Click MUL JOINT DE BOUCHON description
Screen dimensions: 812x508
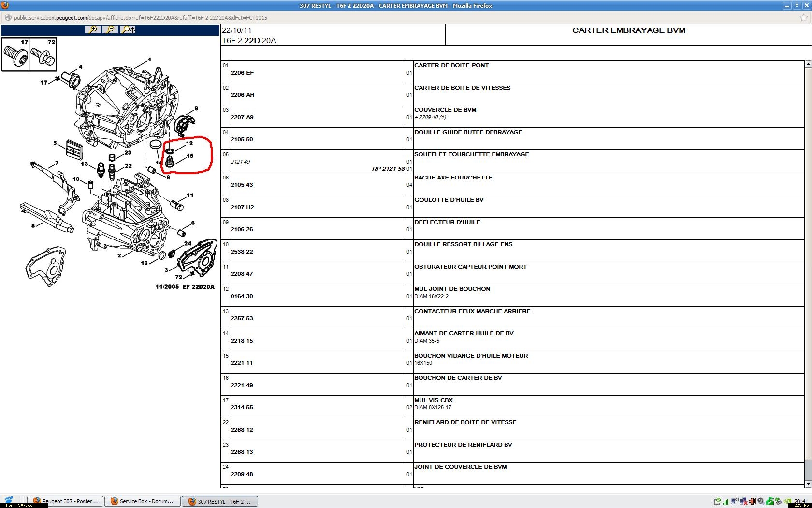pyautogui.click(x=452, y=289)
